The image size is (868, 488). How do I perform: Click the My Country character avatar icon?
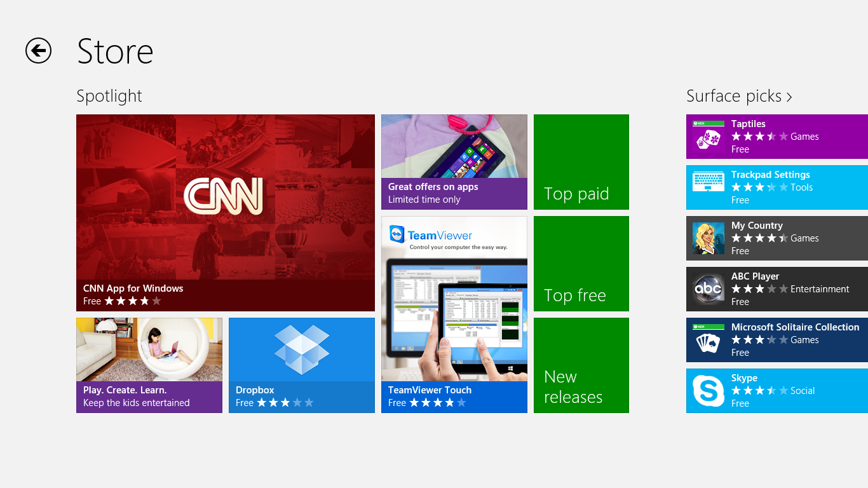click(708, 238)
